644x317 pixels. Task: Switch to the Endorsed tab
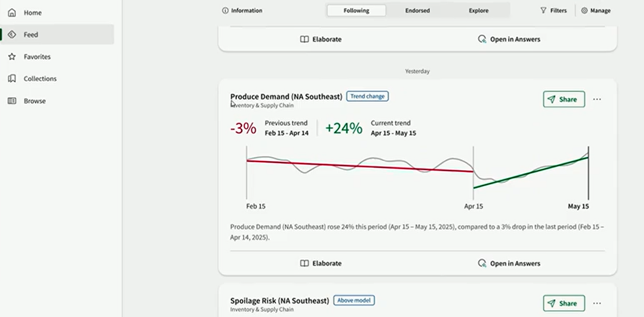click(417, 10)
